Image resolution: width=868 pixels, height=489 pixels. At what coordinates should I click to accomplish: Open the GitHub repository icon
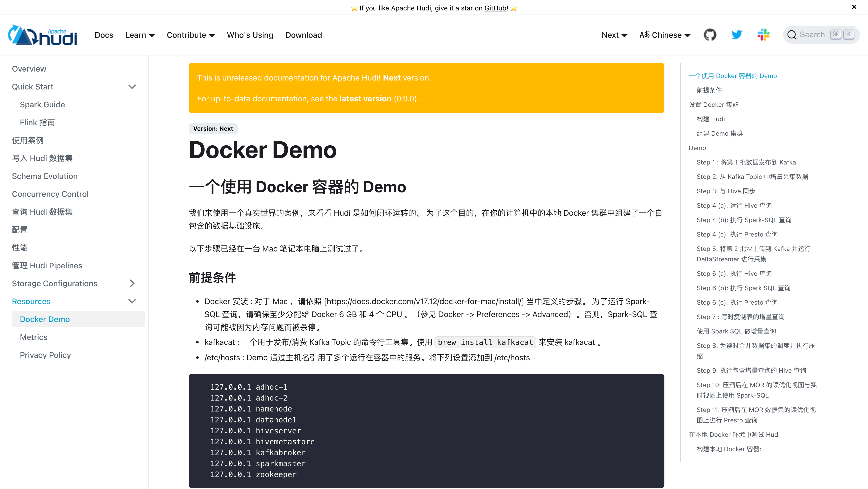[710, 35]
